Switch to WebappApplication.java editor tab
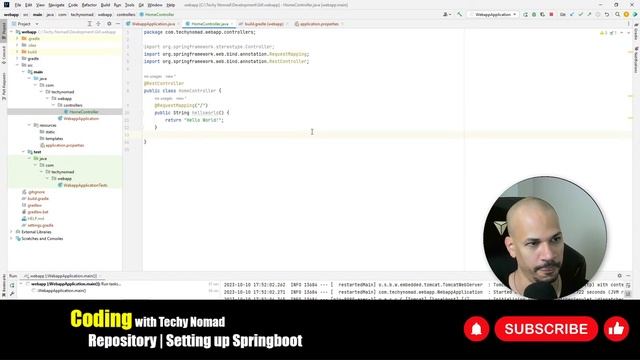Viewport: 640px width, 360px height. tap(153, 24)
